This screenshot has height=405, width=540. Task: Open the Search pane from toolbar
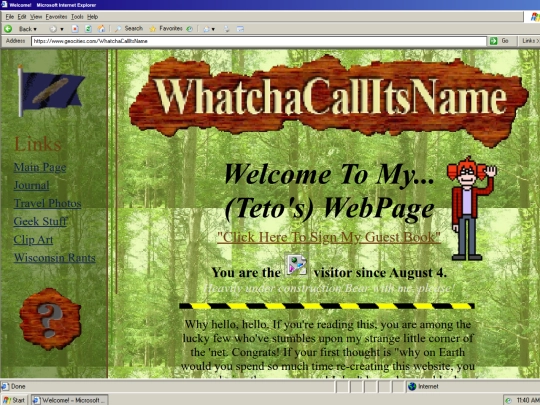pyautogui.click(x=129, y=29)
